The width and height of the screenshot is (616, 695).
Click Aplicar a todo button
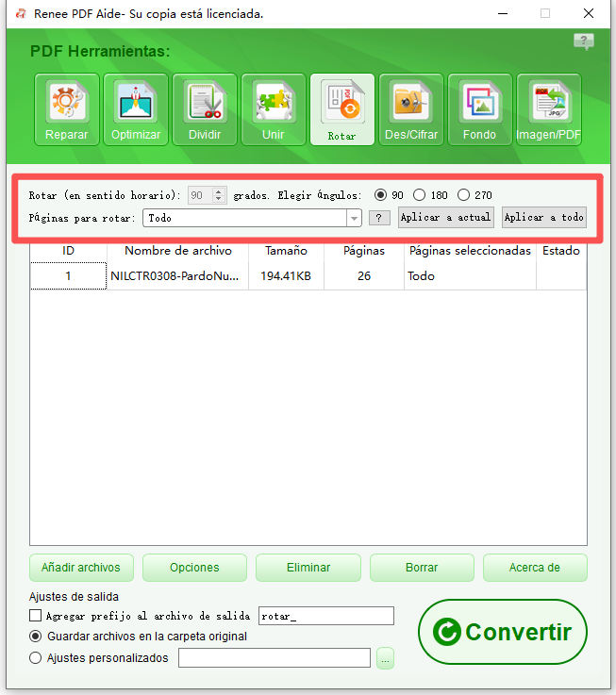[544, 217]
